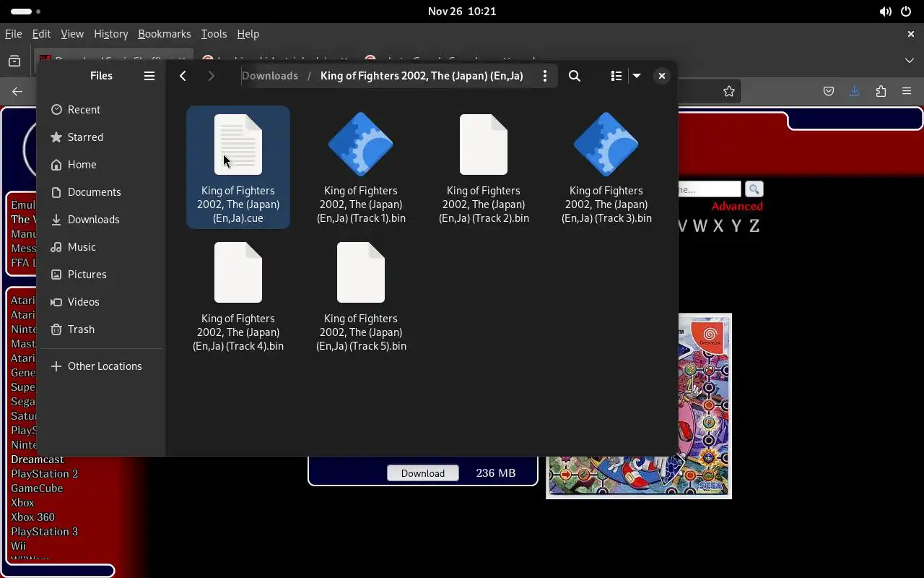Open browser application hamburger menu
924x578 pixels.
coord(907,91)
